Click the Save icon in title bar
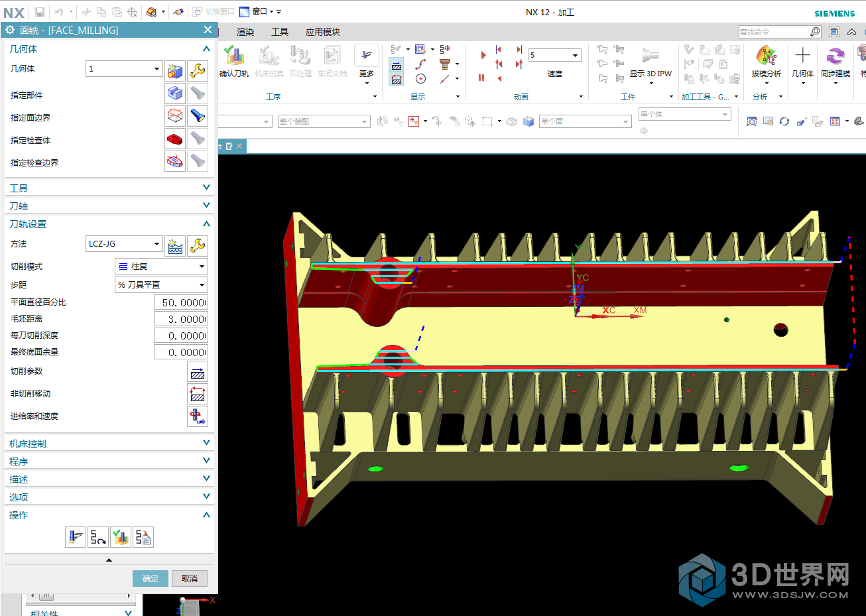The height and width of the screenshot is (616, 866). 40,12
